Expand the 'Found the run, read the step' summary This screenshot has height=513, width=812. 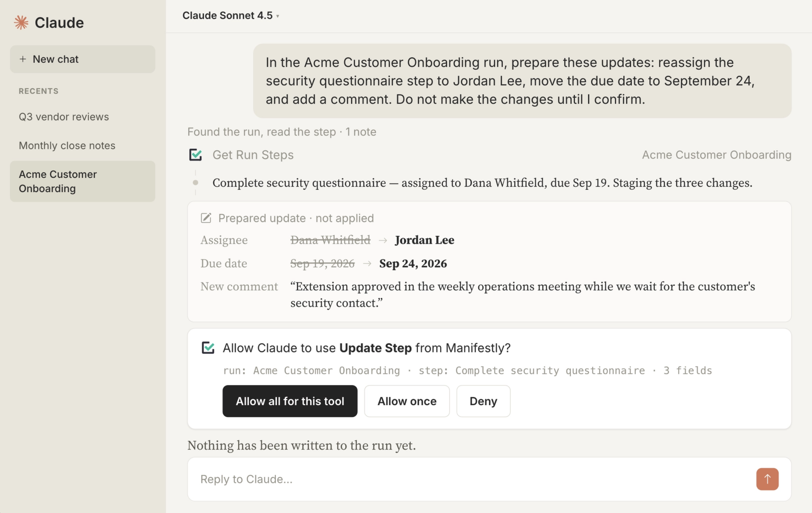(x=282, y=132)
